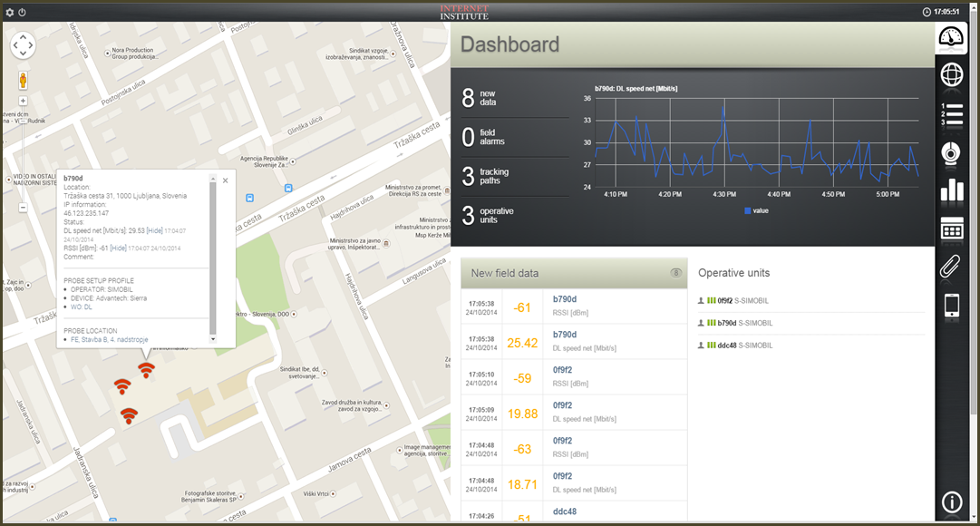
Task: Expand the popup's bottom scroll arrow
Action: 212,337
